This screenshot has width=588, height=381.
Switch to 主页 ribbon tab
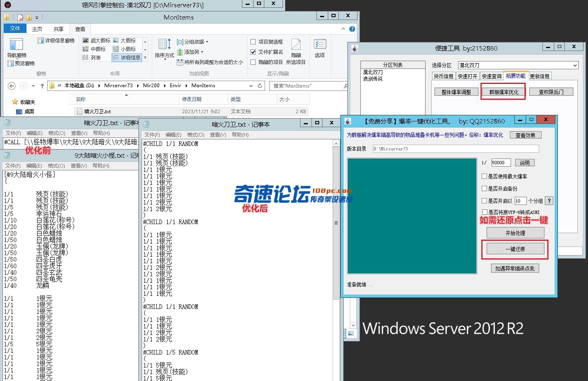(x=37, y=29)
